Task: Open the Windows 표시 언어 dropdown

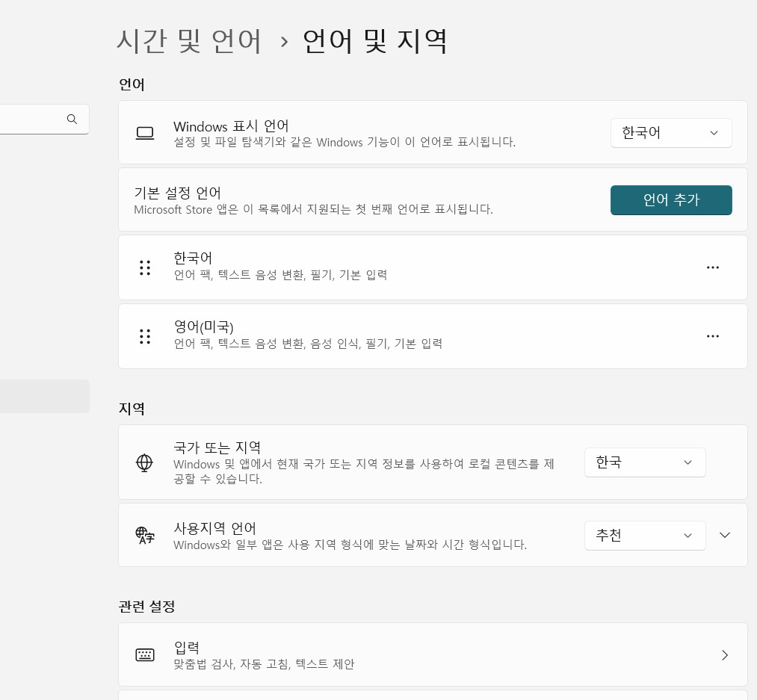Action: tap(670, 132)
